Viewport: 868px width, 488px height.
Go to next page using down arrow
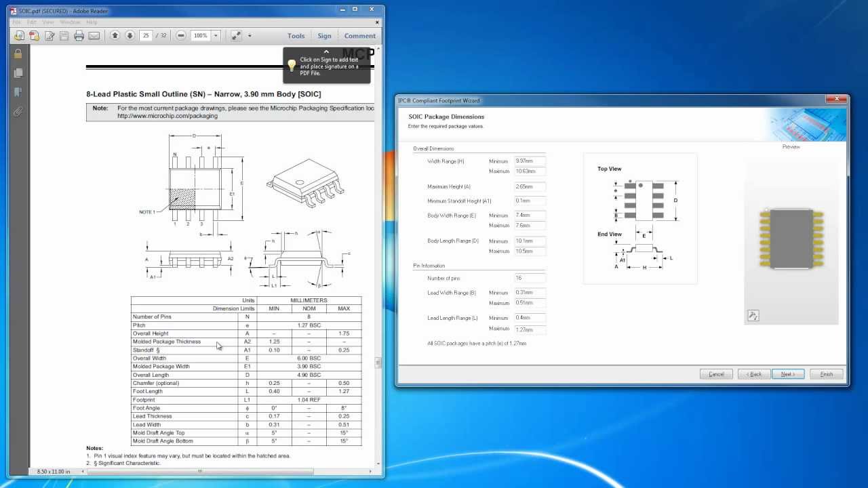click(x=130, y=35)
